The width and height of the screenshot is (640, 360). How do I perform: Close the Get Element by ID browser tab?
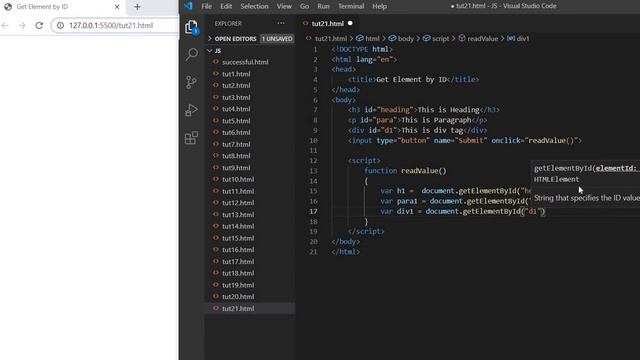[117, 7]
